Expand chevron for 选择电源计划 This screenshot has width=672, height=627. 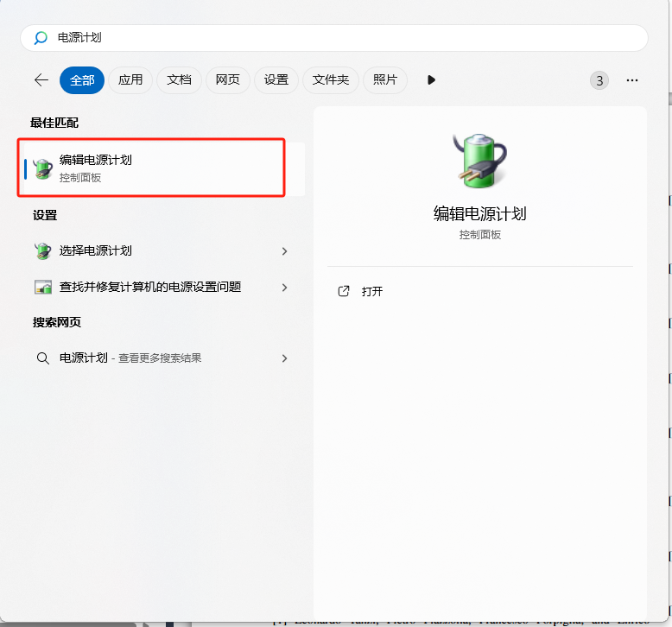[x=284, y=251]
